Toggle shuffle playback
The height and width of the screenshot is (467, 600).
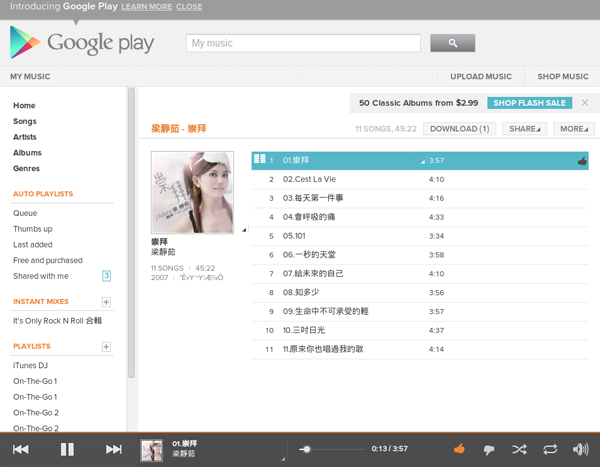point(519,449)
